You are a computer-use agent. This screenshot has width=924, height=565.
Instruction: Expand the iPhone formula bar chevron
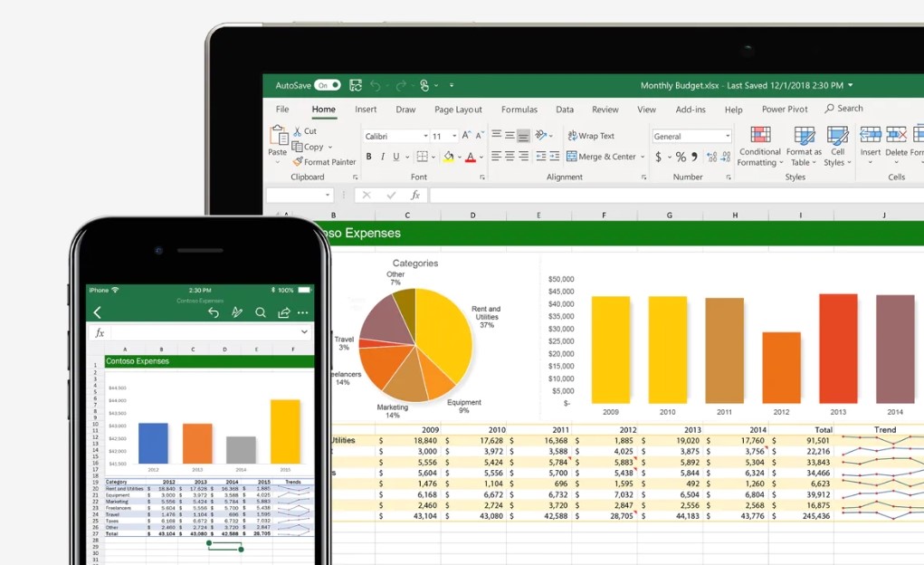304,332
